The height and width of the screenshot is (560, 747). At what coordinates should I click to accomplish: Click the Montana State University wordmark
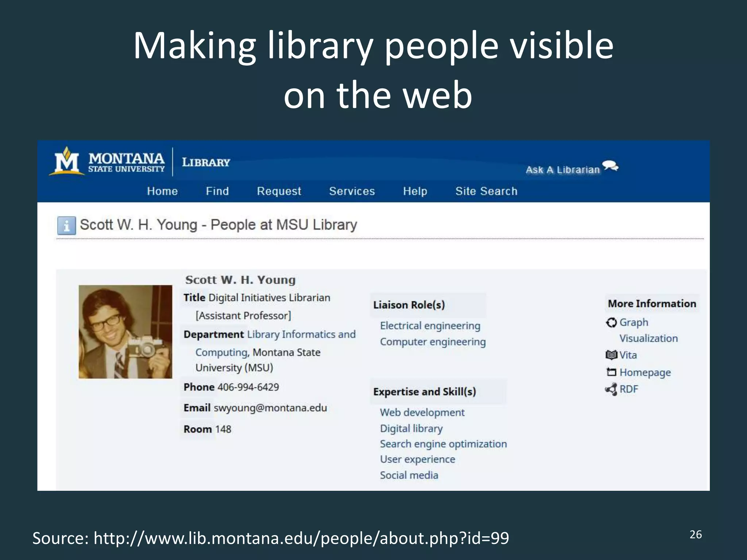[x=126, y=162]
